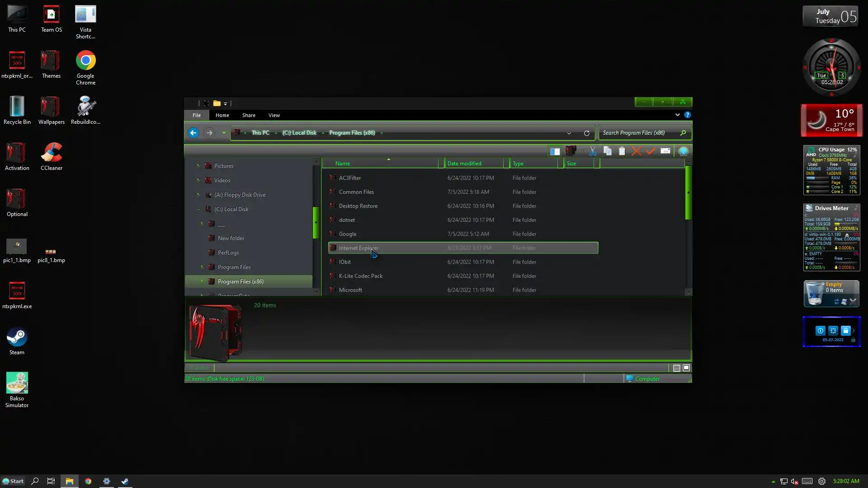Click the blue shell icon in toolbar
This screenshot has height=488, width=868.
[683, 151]
